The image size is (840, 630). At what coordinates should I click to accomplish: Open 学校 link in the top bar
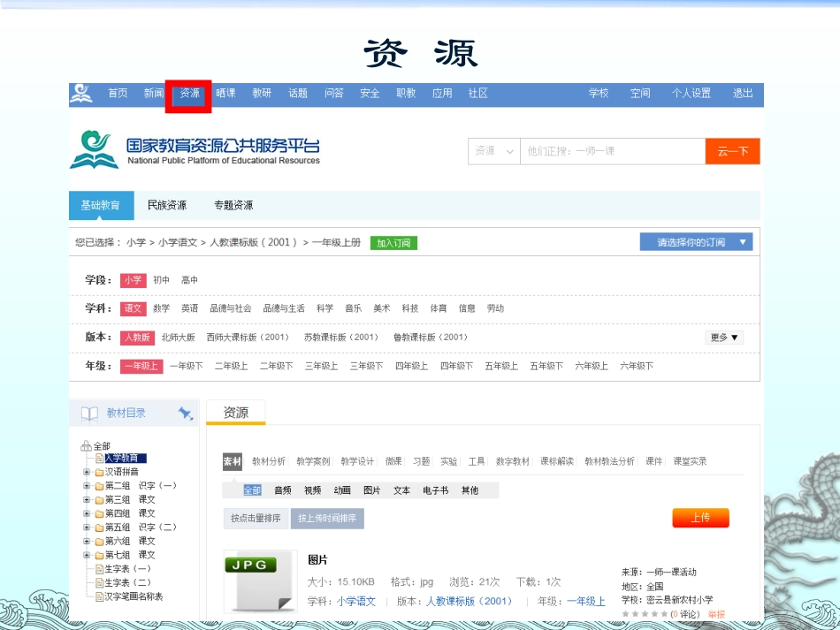[x=599, y=93]
